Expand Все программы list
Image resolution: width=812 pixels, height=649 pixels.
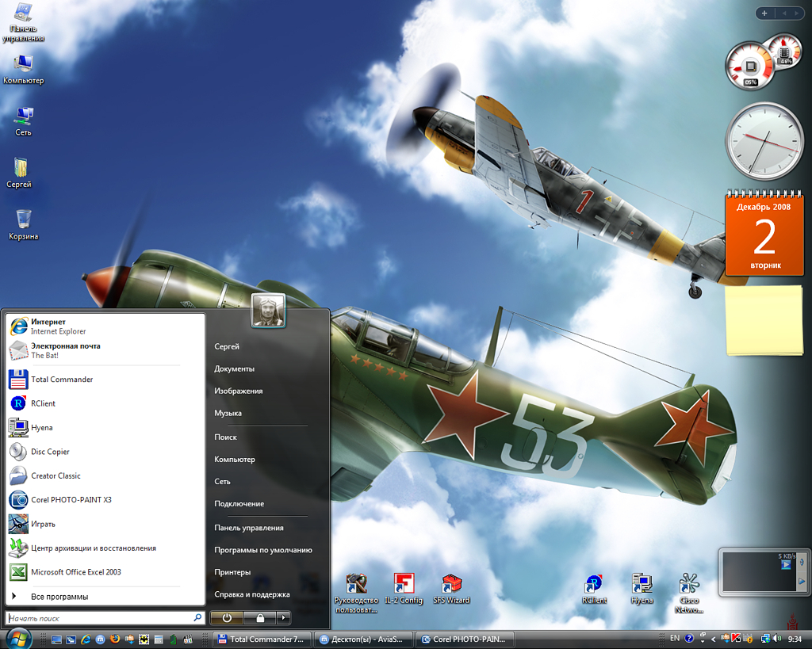(105, 596)
